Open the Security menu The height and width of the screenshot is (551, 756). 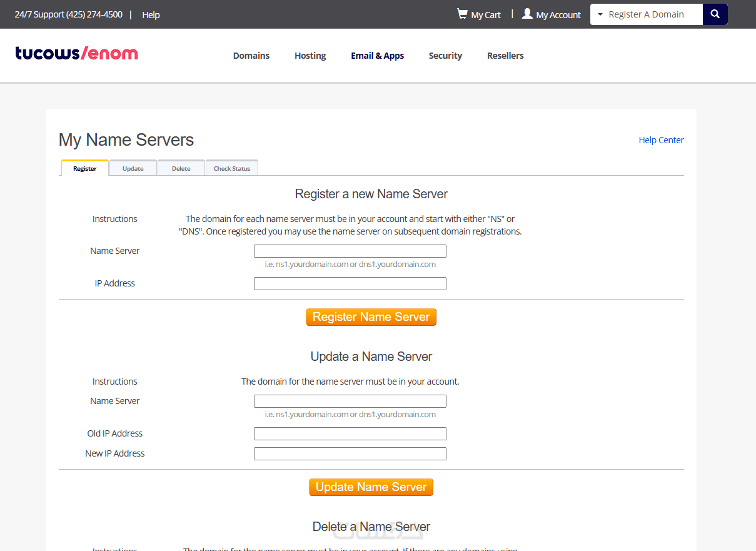coord(445,56)
